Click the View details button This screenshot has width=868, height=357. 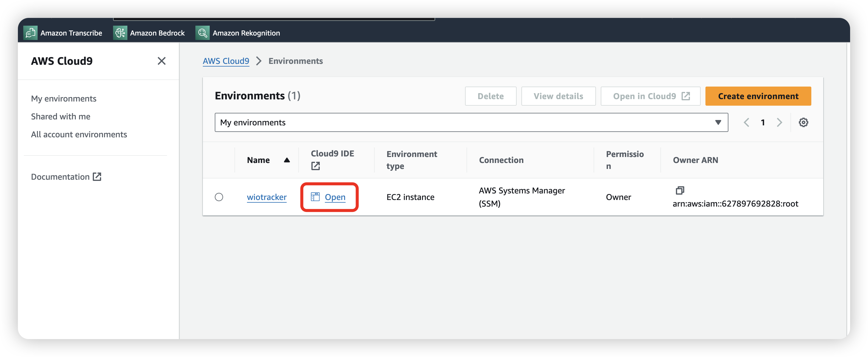coord(558,96)
